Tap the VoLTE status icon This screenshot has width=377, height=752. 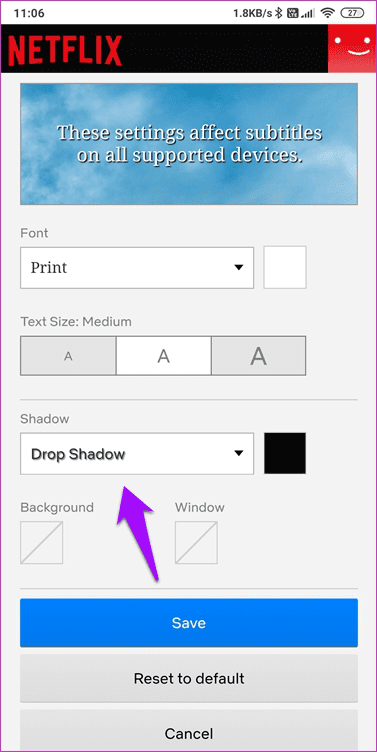[x=293, y=13]
